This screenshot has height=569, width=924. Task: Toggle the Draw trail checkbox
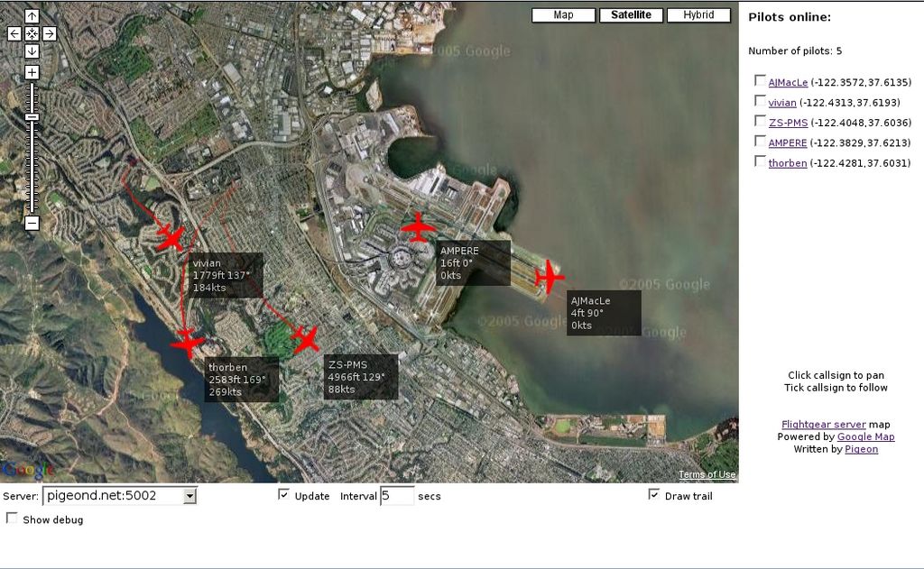(654, 495)
